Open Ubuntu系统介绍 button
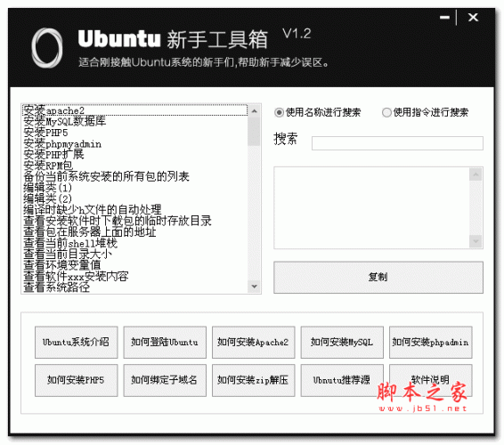The width and height of the screenshot is (504, 445). [x=77, y=342]
